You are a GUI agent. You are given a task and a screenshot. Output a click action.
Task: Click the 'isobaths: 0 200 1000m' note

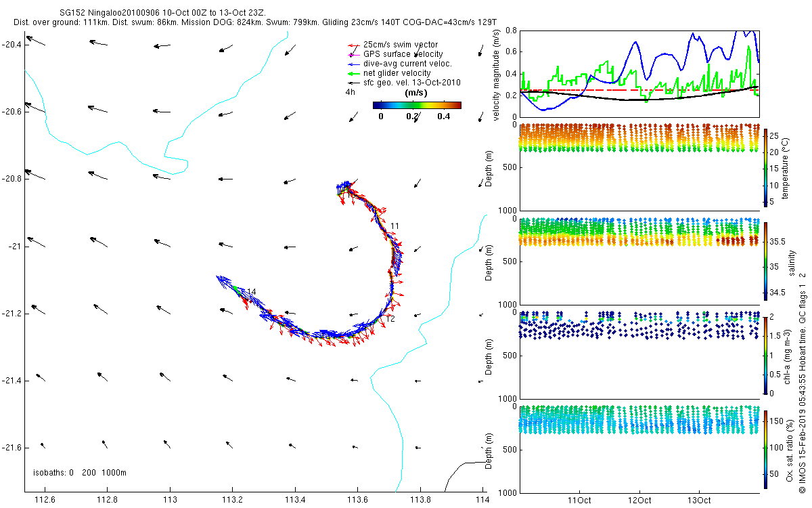80,472
